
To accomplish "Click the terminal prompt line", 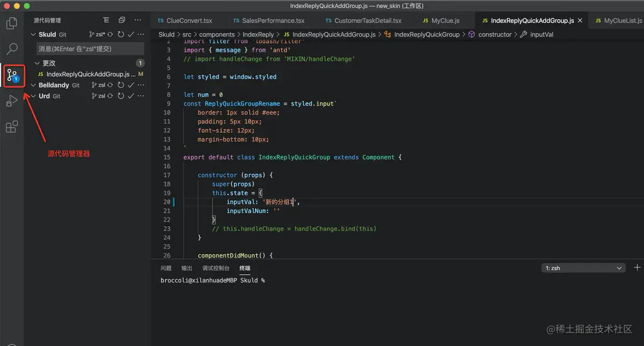I will click(x=213, y=280).
